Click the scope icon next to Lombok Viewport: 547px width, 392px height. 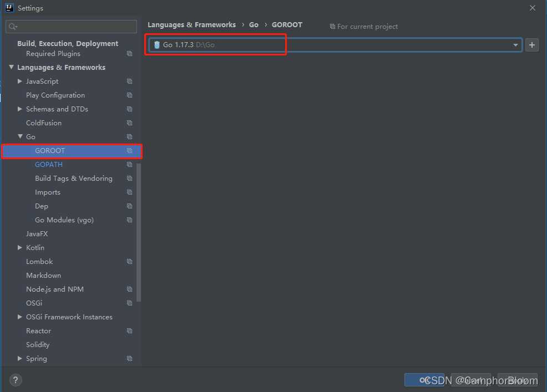coord(129,261)
